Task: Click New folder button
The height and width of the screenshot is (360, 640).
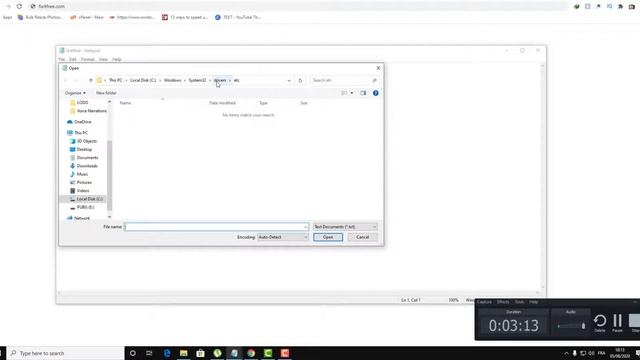Action: pos(106,93)
